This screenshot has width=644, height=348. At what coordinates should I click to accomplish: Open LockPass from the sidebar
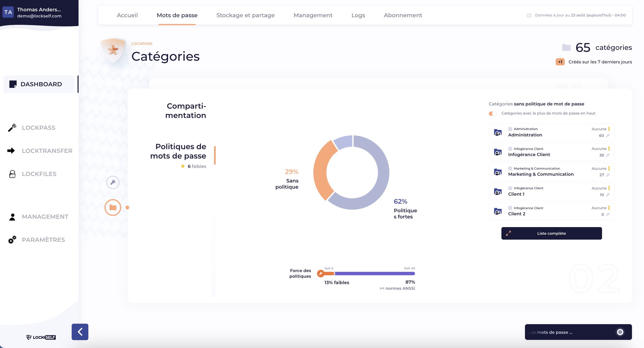(x=38, y=128)
